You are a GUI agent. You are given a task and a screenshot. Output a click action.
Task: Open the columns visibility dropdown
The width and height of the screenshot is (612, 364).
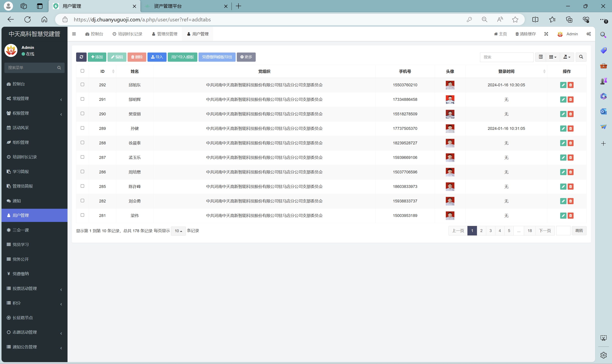[x=553, y=57]
